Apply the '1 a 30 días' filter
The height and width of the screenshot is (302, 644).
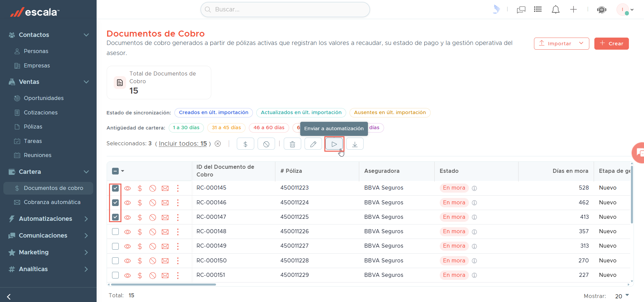(186, 128)
